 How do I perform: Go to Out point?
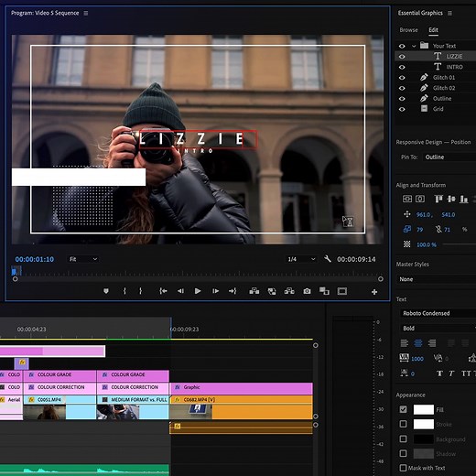point(233,291)
